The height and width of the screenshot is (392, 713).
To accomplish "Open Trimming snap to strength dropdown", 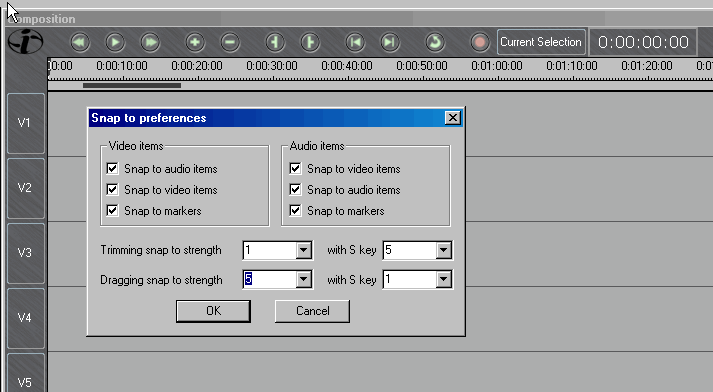I will pyautogui.click(x=303, y=250).
